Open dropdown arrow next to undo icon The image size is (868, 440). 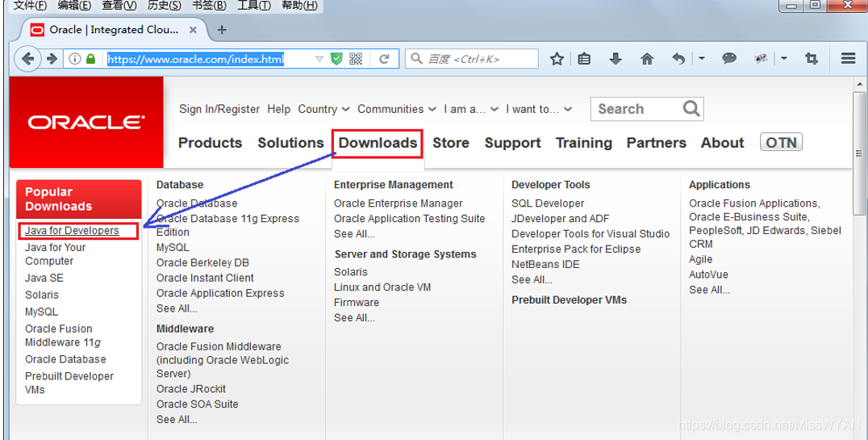[701, 58]
